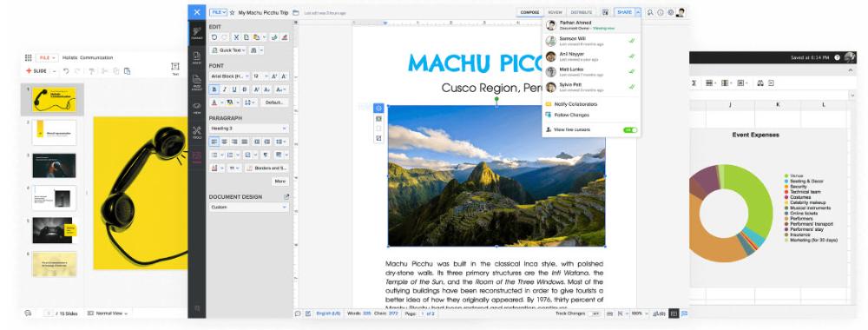Open the FILE menu in Writer

(218, 12)
